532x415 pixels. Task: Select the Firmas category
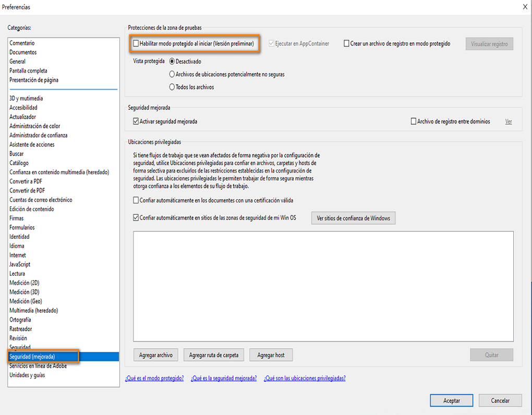tap(16, 218)
